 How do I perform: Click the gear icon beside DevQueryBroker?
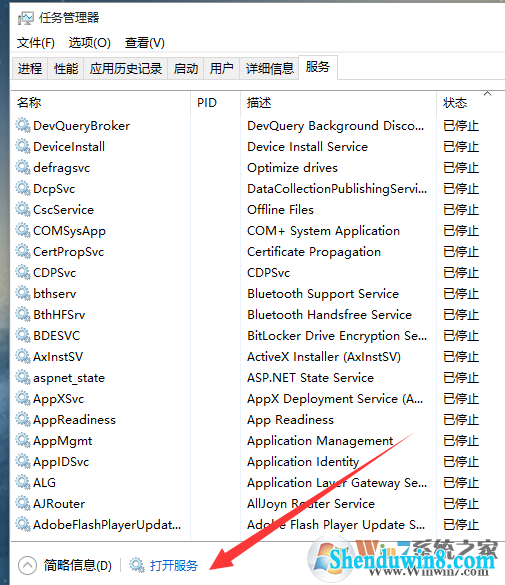tap(23, 125)
